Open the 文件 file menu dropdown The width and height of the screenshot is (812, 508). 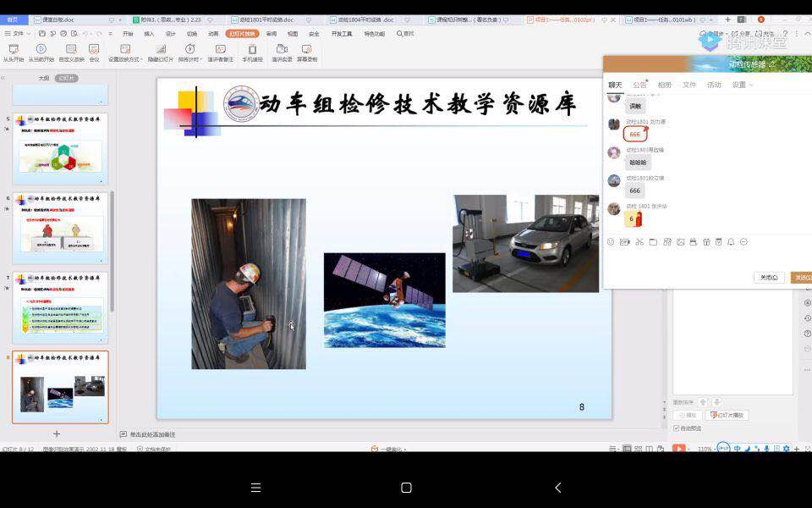(19, 33)
